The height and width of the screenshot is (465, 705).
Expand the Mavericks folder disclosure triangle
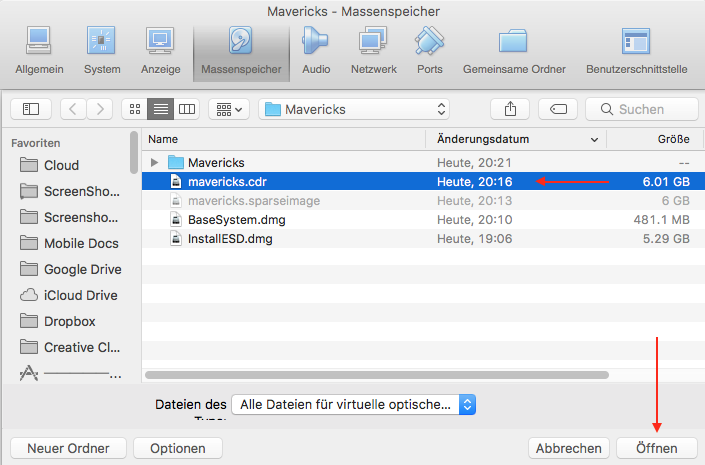click(154, 162)
